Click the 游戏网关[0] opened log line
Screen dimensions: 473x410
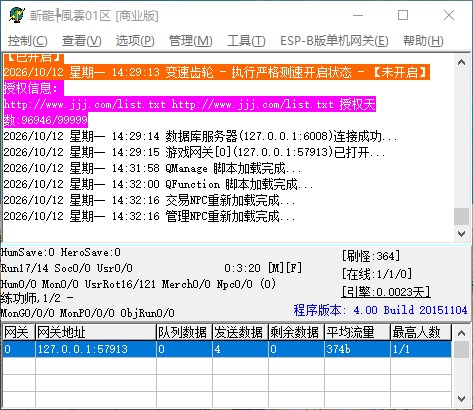194,152
